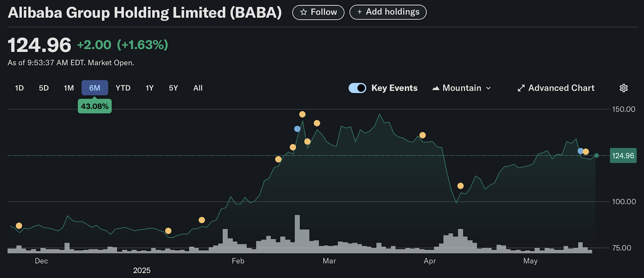Click the market open timestamp text
The height and width of the screenshot is (278, 644).
coord(71,63)
